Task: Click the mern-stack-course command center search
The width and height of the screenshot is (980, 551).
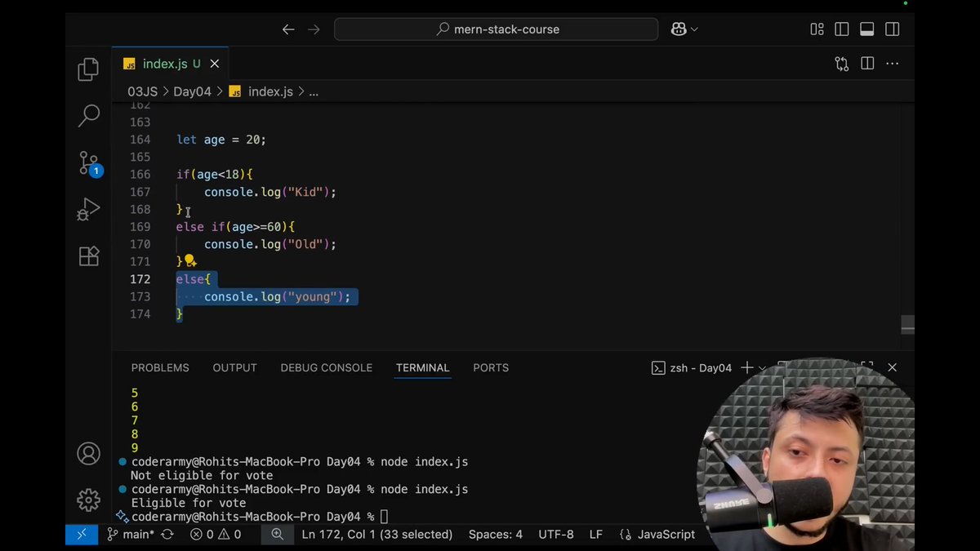Action: (x=497, y=29)
